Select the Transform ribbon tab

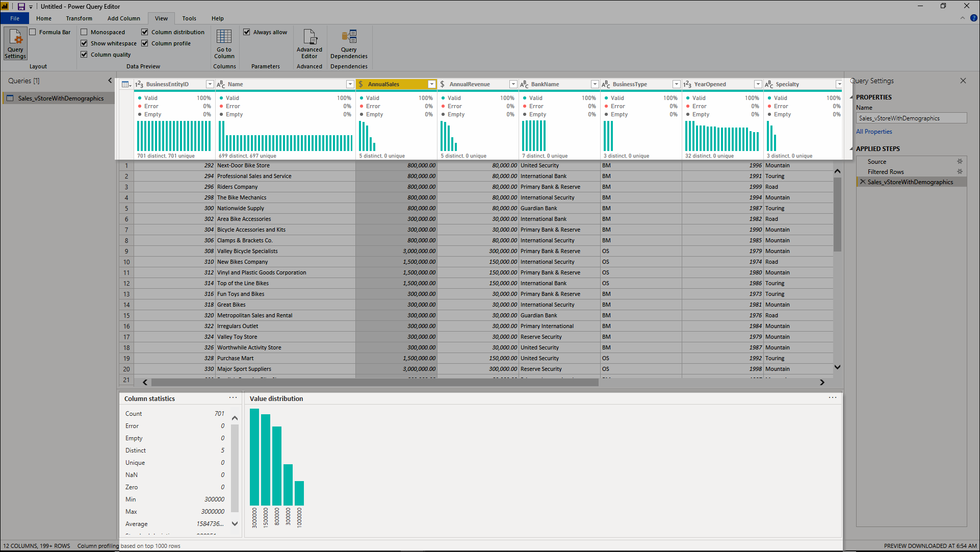click(79, 18)
